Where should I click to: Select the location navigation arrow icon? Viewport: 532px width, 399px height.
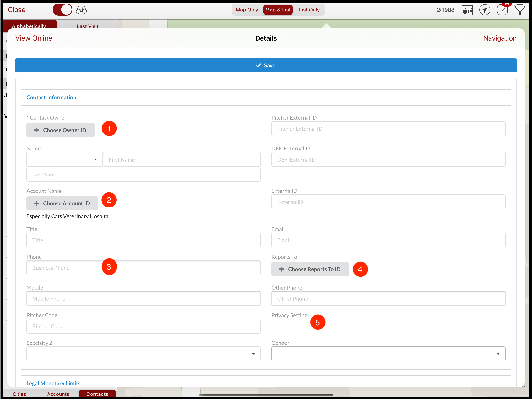(485, 10)
